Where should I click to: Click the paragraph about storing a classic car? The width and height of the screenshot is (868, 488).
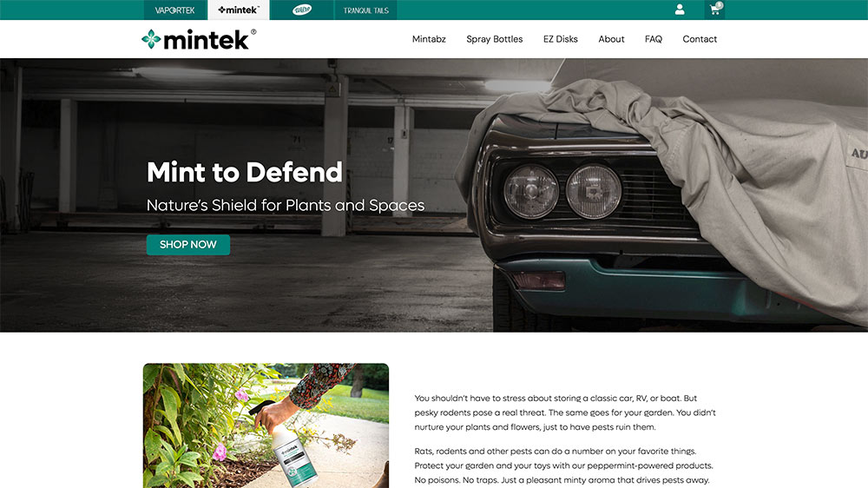pos(565,412)
